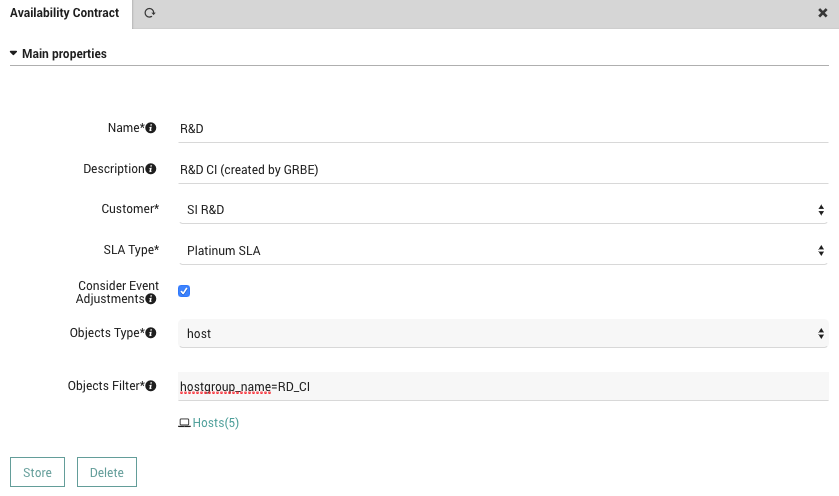Open the SLA Type dropdown

pyautogui.click(x=503, y=250)
